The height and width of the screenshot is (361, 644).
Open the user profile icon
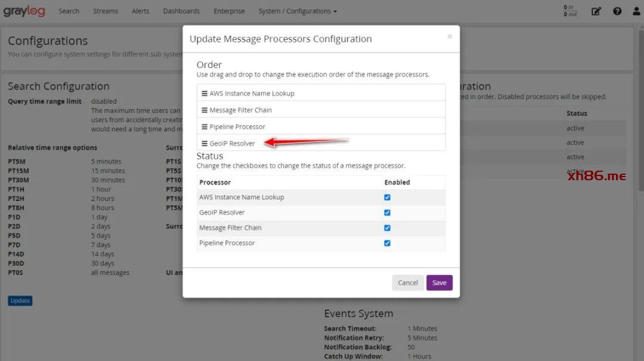click(636, 11)
